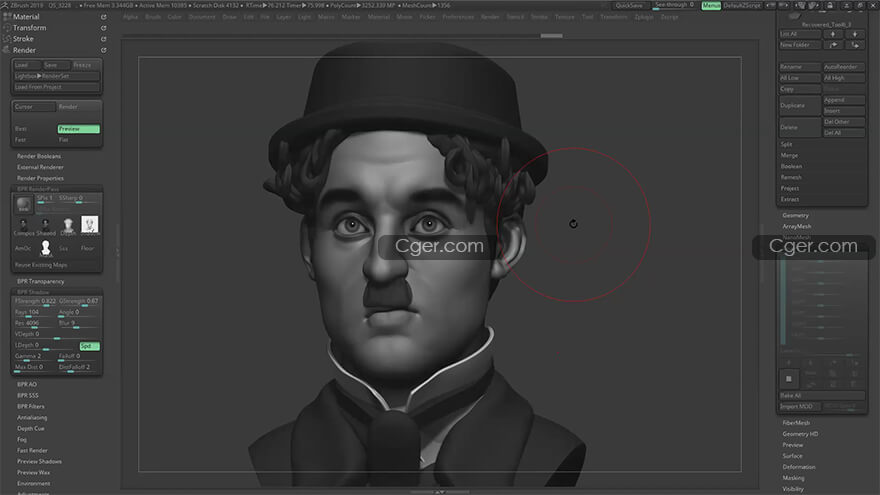This screenshot has height=495, width=880.
Task: Adjust the See-through slider
Action: (674, 5)
